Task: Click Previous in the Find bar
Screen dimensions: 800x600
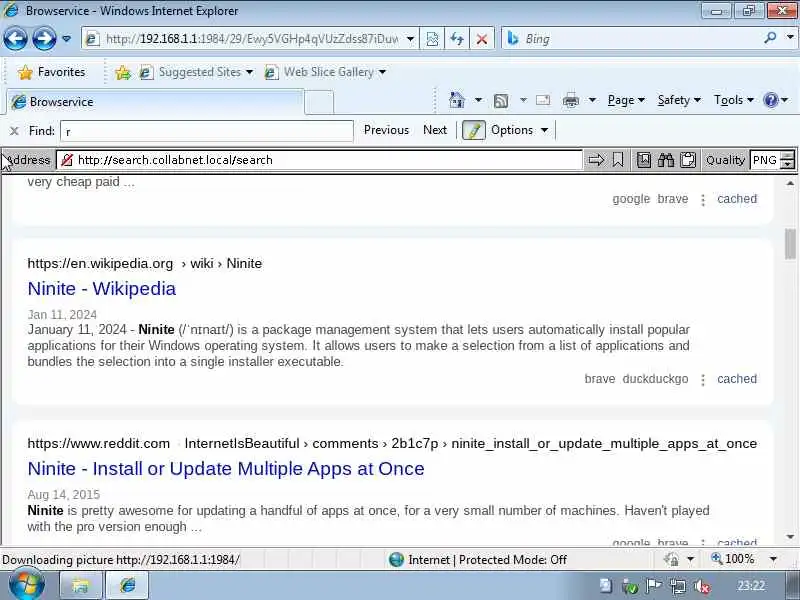Action: 386,130
